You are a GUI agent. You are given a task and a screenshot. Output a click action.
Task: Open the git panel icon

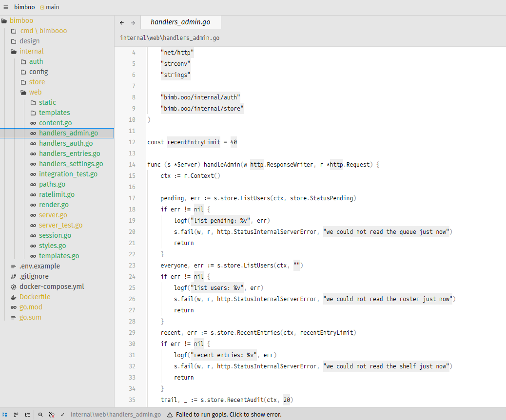point(16,415)
